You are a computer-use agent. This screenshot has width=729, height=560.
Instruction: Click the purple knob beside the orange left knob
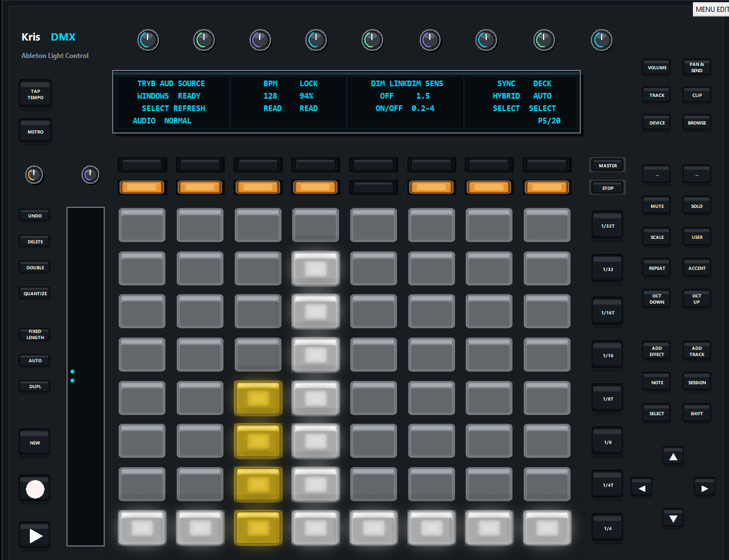coord(90,175)
